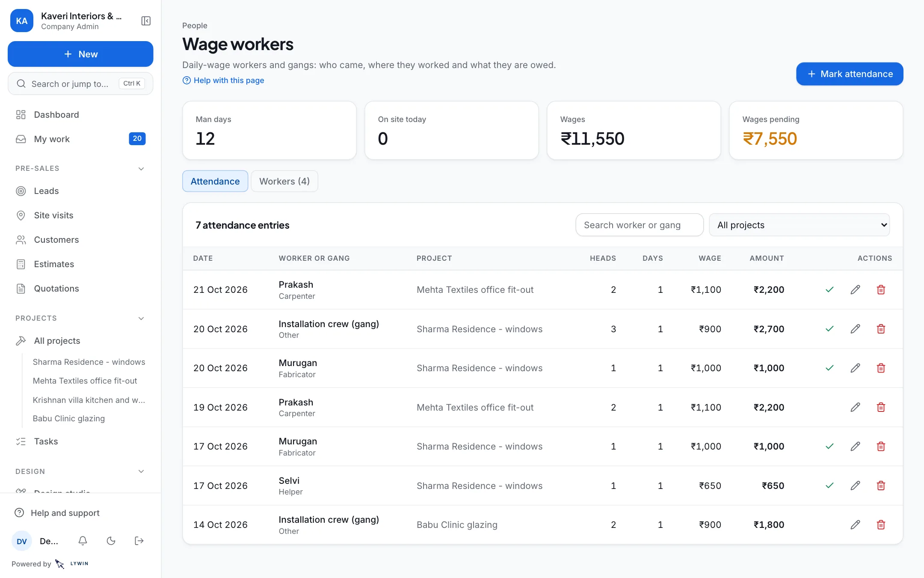Screen dimensions: 924x578
Task: Delete Selvi 17 Oct 2026 entry
Action: [x=881, y=486]
